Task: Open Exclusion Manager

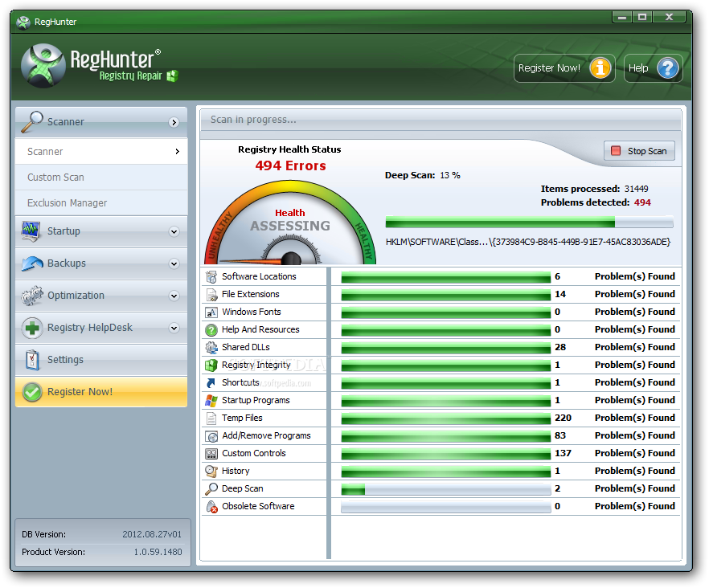Action: pos(101,203)
